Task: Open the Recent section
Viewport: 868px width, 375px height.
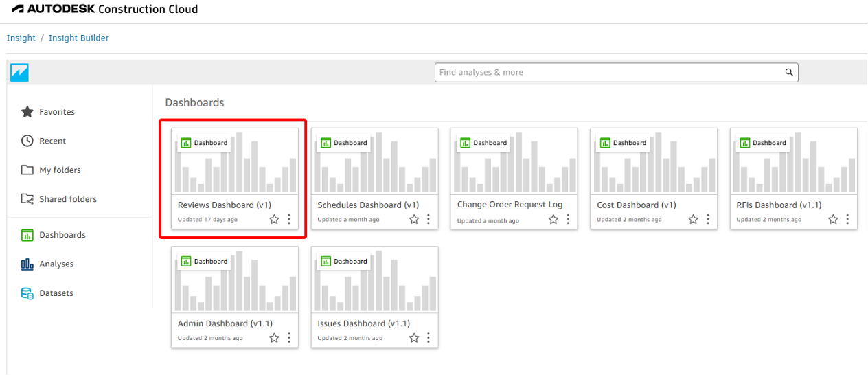Action: tap(53, 141)
